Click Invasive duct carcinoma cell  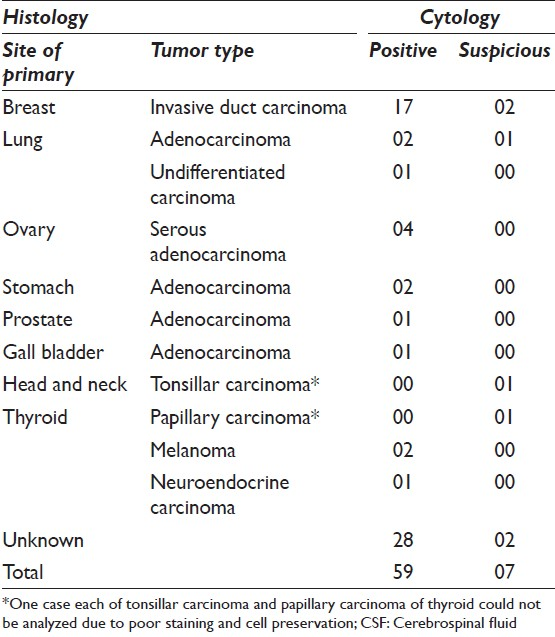(x=248, y=108)
